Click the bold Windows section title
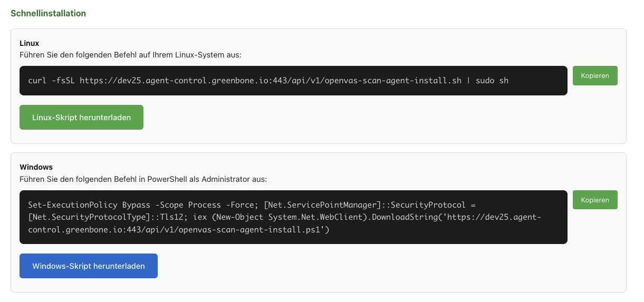 36,167
